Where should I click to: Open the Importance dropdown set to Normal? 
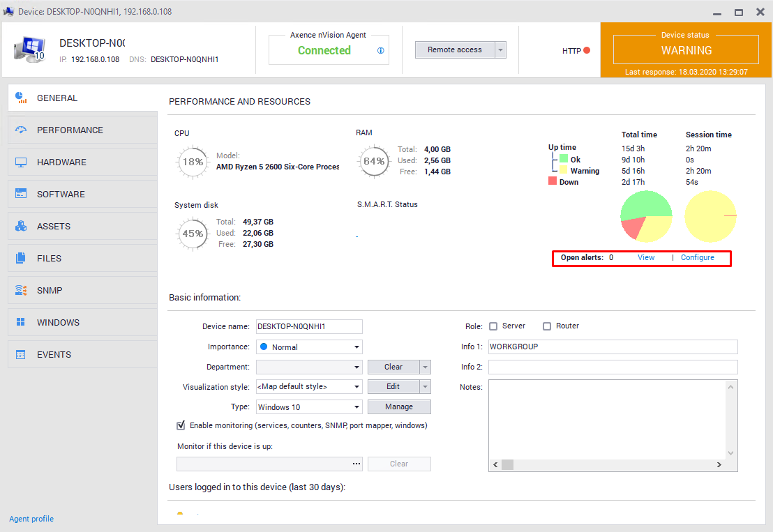coord(309,347)
